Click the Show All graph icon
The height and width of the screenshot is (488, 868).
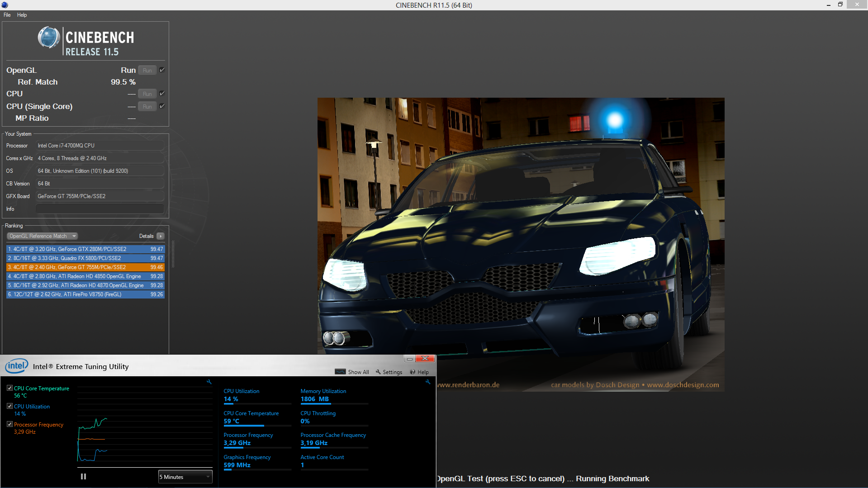pos(340,372)
